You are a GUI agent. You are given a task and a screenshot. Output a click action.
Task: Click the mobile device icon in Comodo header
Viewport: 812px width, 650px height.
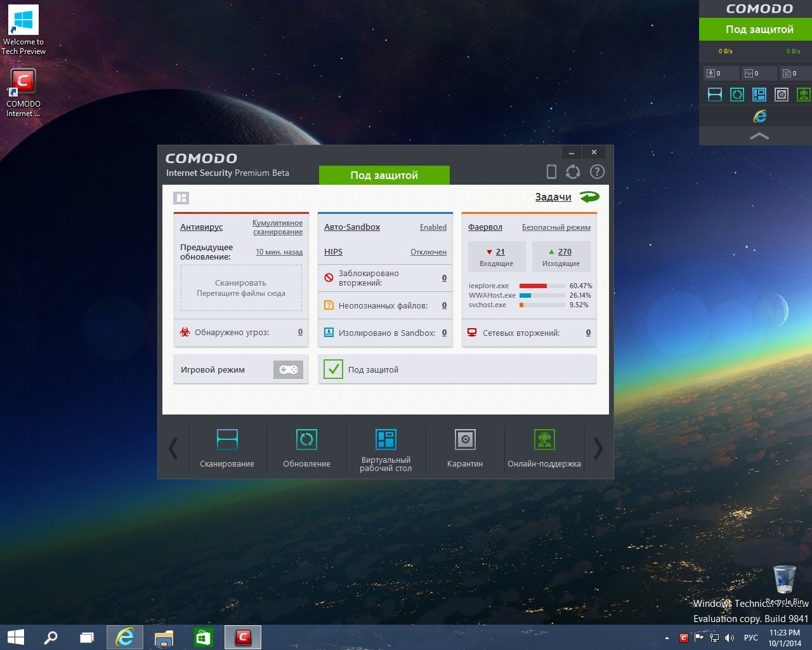click(551, 171)
